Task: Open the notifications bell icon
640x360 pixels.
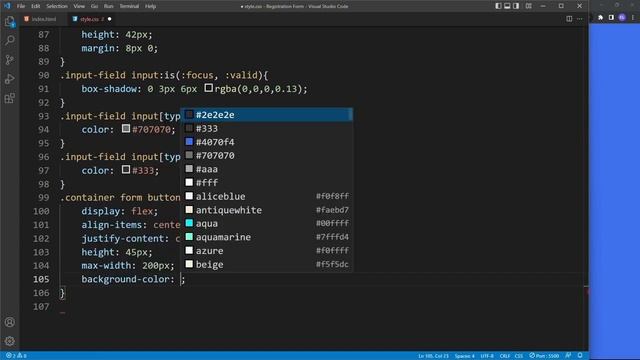Action: point(580,356)
